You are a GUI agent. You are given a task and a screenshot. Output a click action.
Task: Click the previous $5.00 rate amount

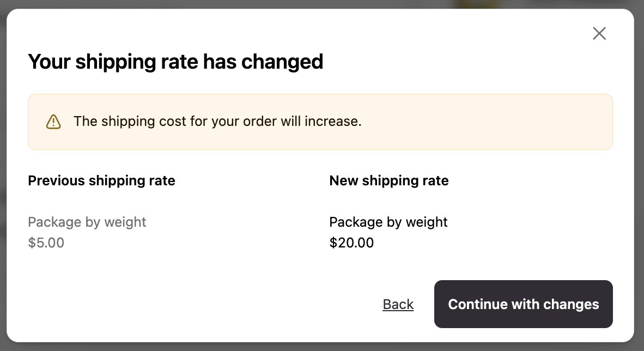click(46, 243)
